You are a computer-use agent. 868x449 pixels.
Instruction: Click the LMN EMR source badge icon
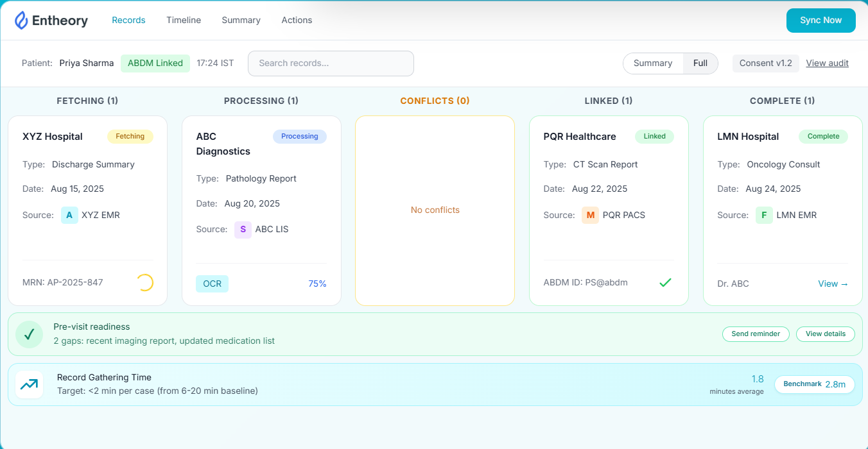coord(764,215)
